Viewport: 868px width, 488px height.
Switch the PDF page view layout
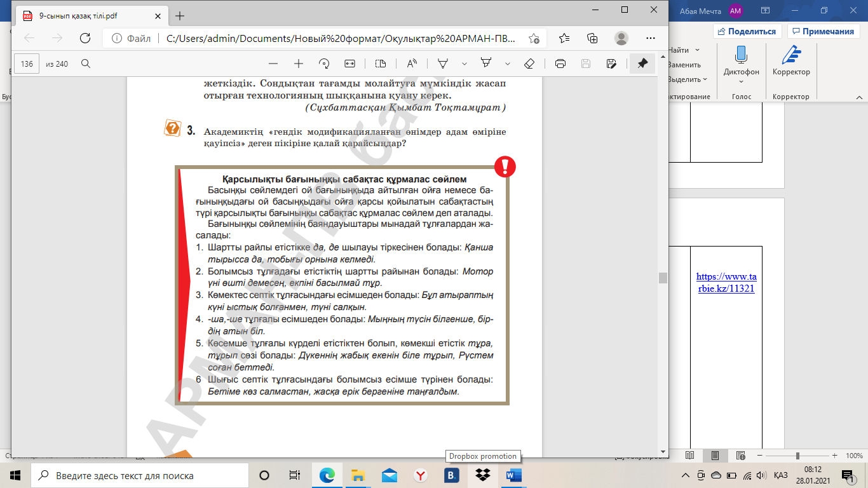(x=381, y=64)
